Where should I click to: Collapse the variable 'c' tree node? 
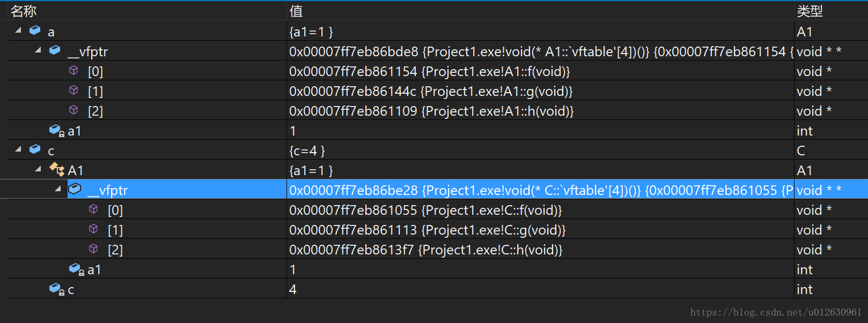point(18,149)
